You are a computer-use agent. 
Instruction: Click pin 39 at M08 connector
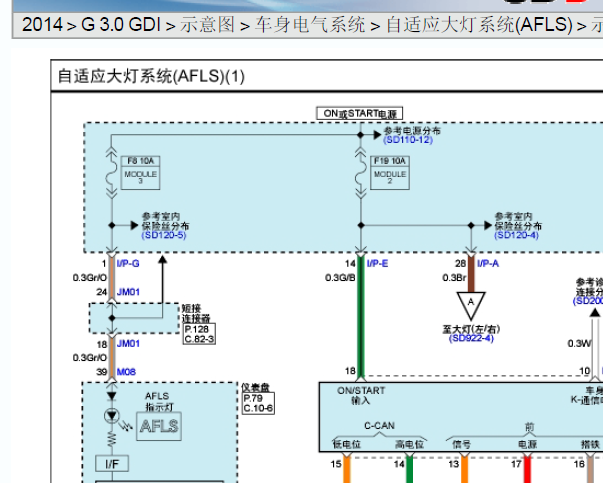click(x=102, y=372)
